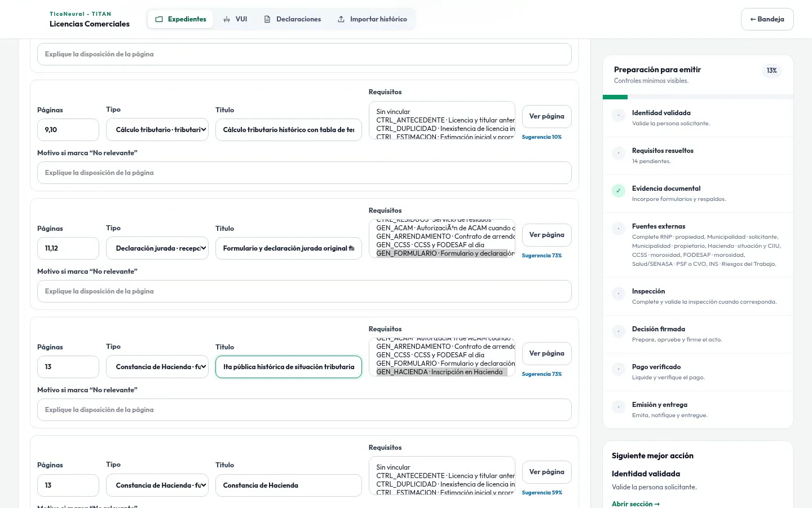812x508 pixels.
Task: Click the Declaraciones document icon
Action: (x=267, y=19)
